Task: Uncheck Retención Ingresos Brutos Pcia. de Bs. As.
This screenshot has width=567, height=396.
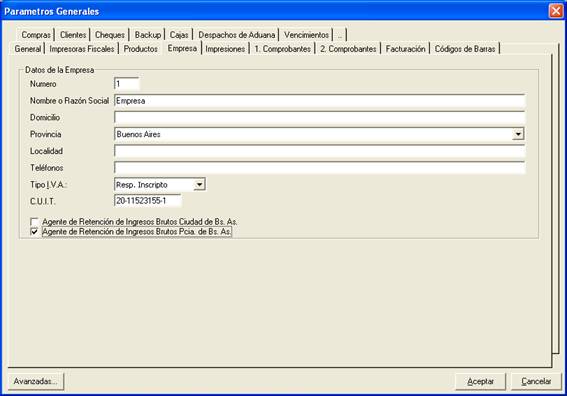Action: pos(34,232)
